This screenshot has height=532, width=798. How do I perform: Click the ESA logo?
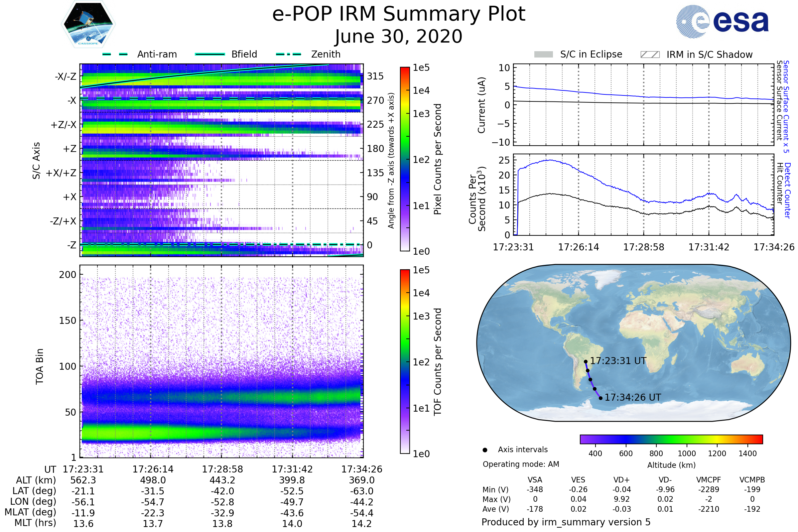click(722, 21)
